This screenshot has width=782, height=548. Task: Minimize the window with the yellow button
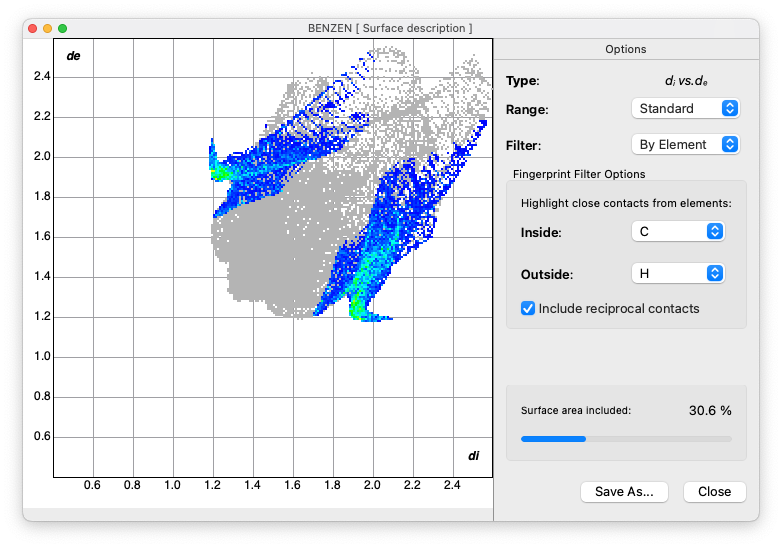point(47,28)
